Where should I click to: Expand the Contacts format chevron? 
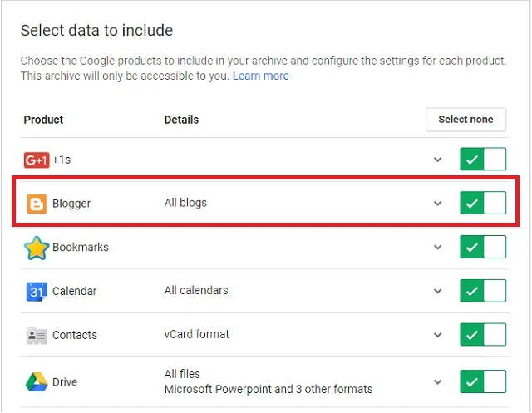(x=438, y=336)
